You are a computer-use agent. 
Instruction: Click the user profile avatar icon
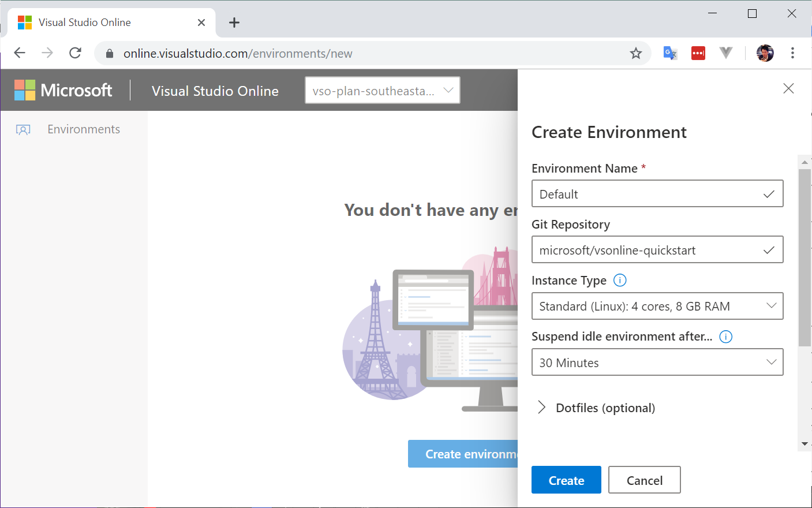765,53
